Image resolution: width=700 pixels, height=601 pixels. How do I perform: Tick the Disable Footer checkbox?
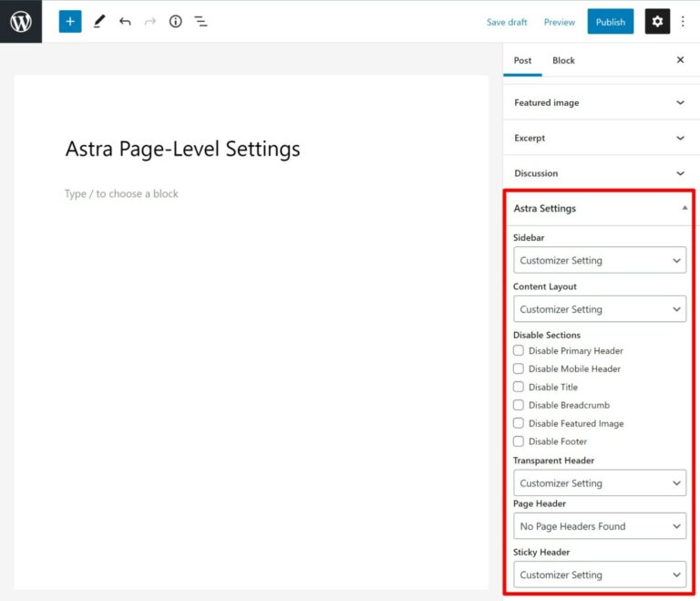(x=519, y=441)
